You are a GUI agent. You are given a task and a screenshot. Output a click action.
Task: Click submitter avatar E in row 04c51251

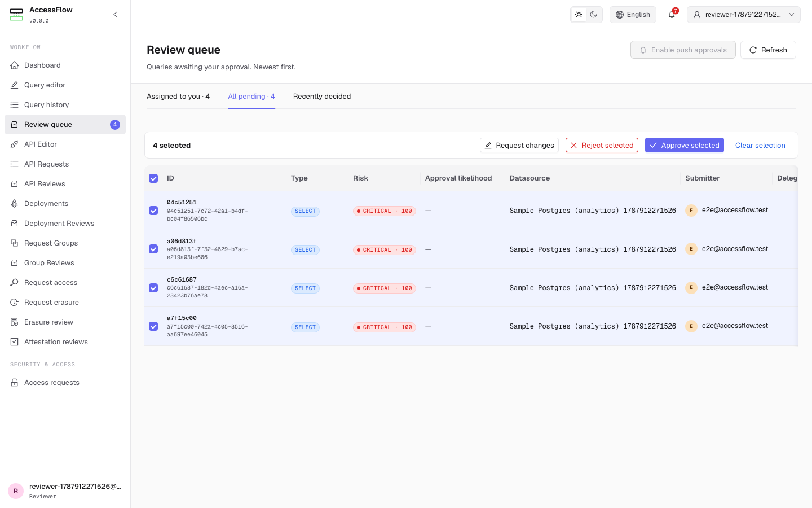(691, 211)
